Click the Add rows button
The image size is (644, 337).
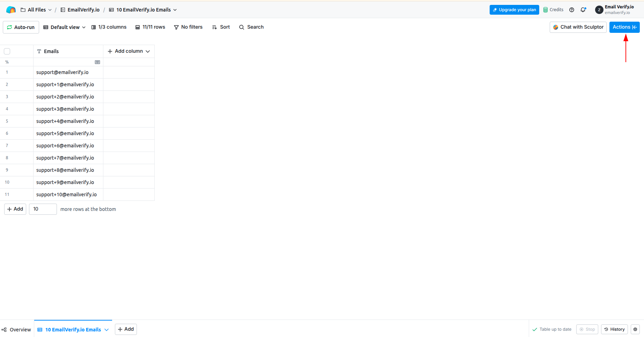(15, 209)
